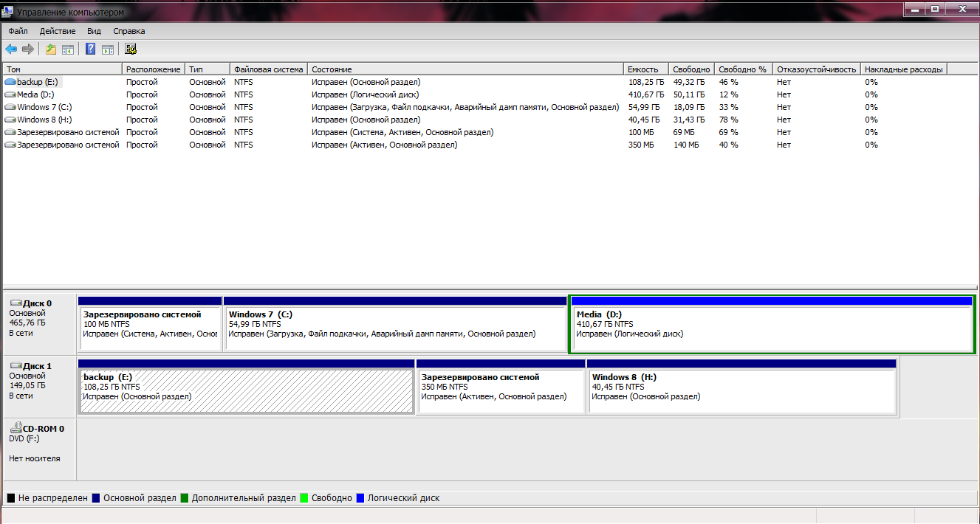Screen dimensions: 980x524
Task: Click drive icon of the 350 МБ reserved volume
Action: pos(10,145)
